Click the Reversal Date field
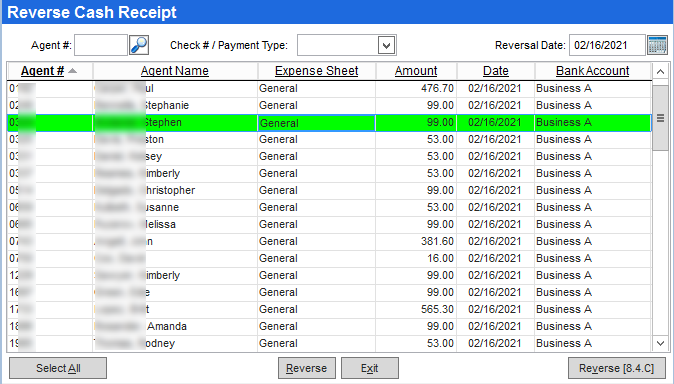The width and height of the screenshot is (674, 384). (x=607, y=45)
